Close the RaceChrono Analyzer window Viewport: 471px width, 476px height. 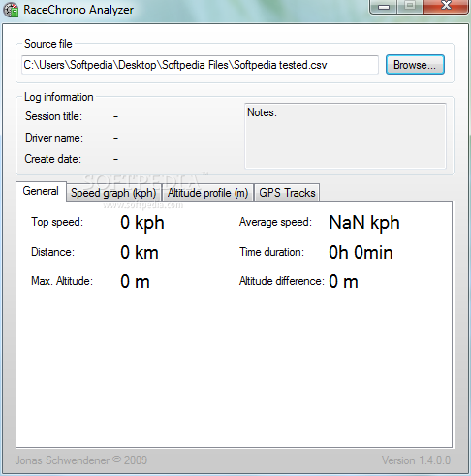446,6
